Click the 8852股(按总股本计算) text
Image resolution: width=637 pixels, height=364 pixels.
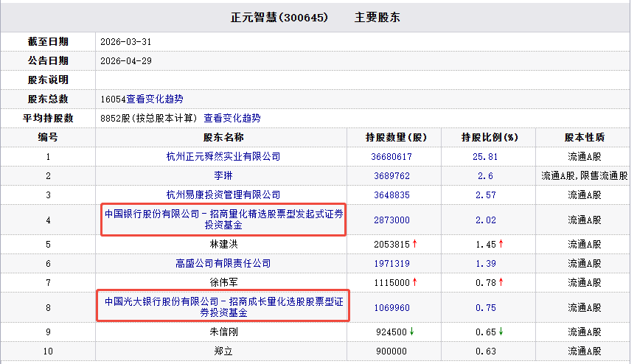click(x=149, y=118)
